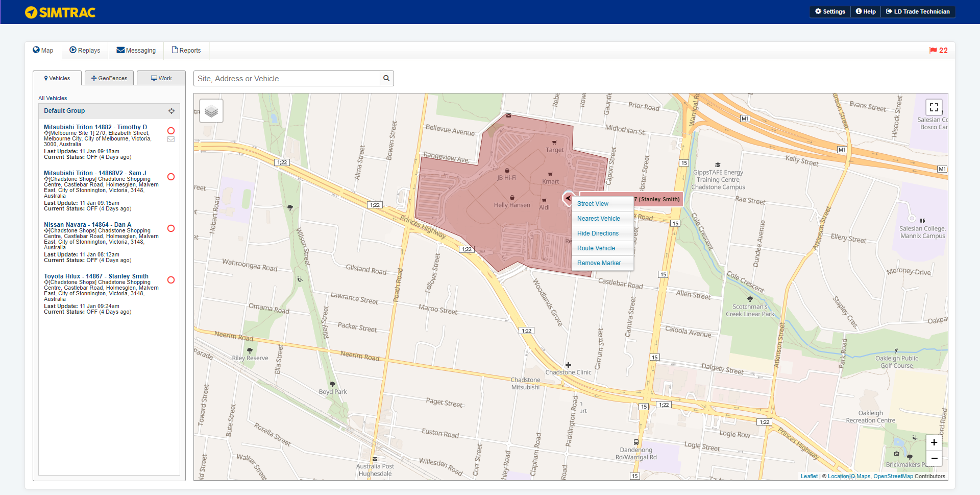This screenshot has width=980, height=495.
Task: Open the map layers control
Action: (211, 111)
